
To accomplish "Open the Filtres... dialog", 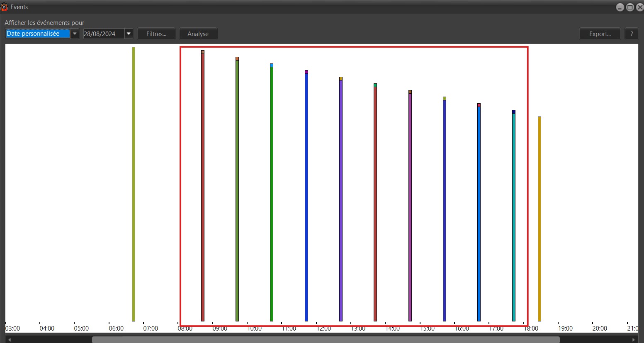I will [x=156, y=34].
